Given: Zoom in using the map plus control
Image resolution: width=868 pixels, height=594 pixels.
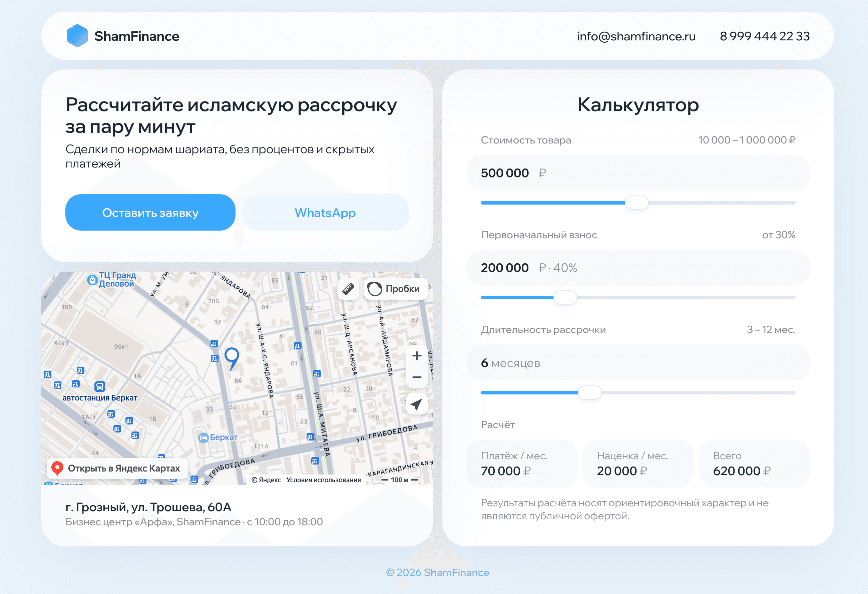Looking at the screenshot, I should click(x=416, y=355).
